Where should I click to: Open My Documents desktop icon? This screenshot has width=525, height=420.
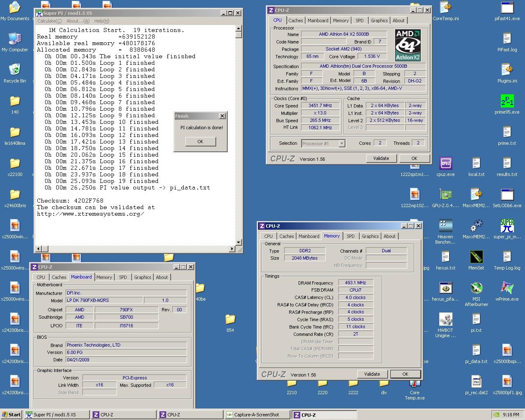coord(15,11)
